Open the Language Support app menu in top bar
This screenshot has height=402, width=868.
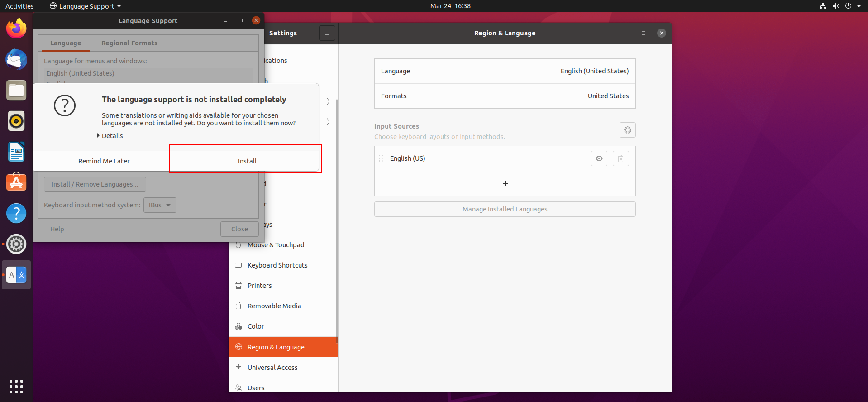click(x=86, y=6)
